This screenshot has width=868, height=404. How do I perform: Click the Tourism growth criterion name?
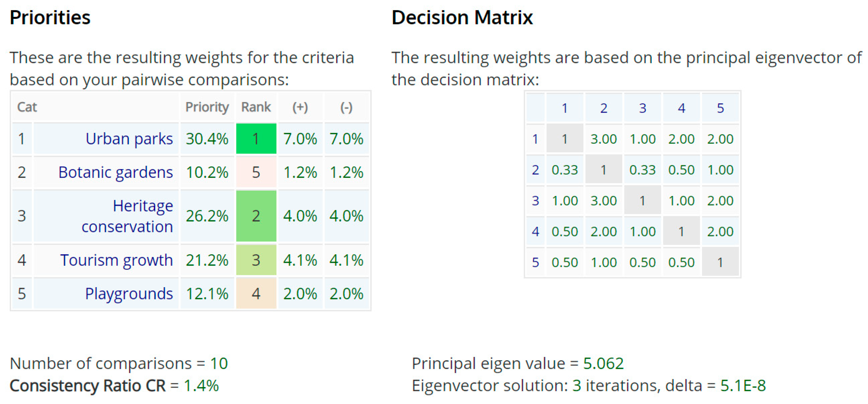(x=117, y=260)
